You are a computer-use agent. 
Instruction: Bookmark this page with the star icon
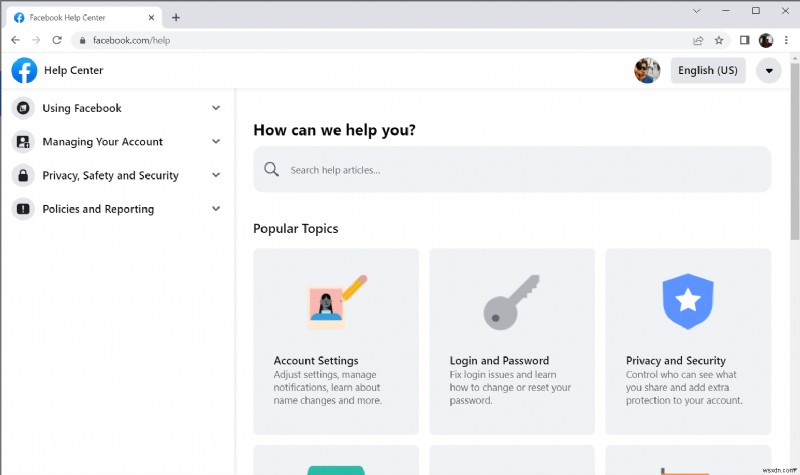(719, 40)
